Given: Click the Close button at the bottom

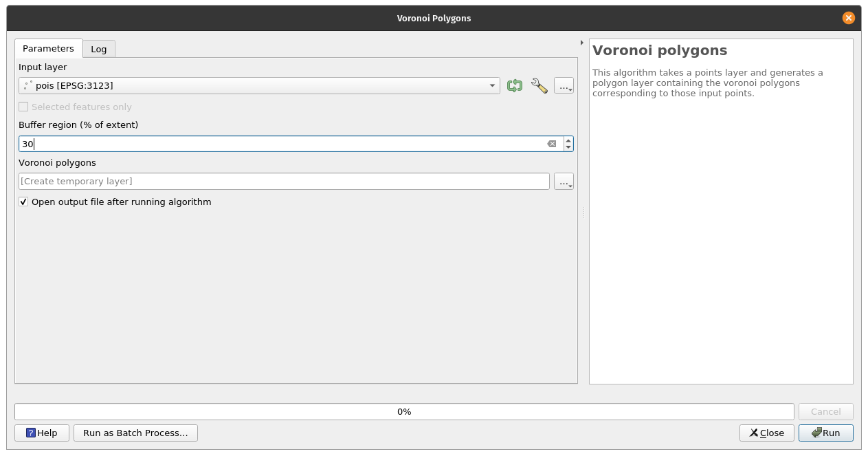Looking at the screenshot, I should [766, 433].
